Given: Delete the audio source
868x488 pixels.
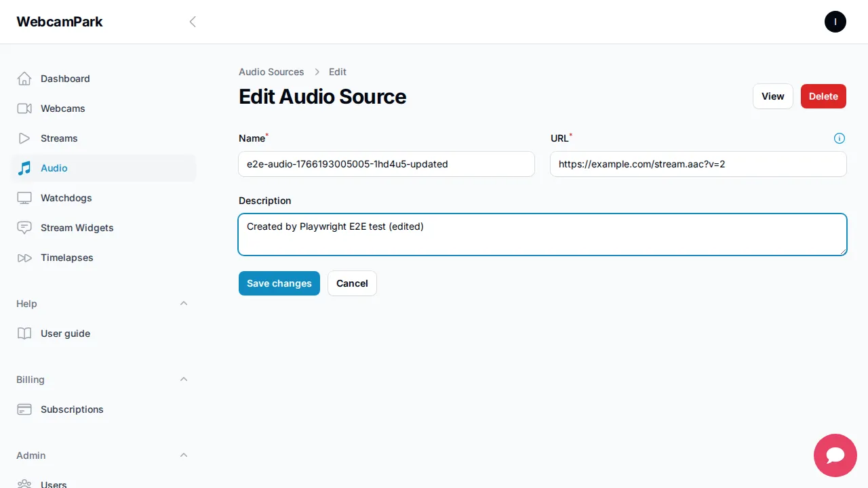Looking at the screenshot, I should [823, 96].
